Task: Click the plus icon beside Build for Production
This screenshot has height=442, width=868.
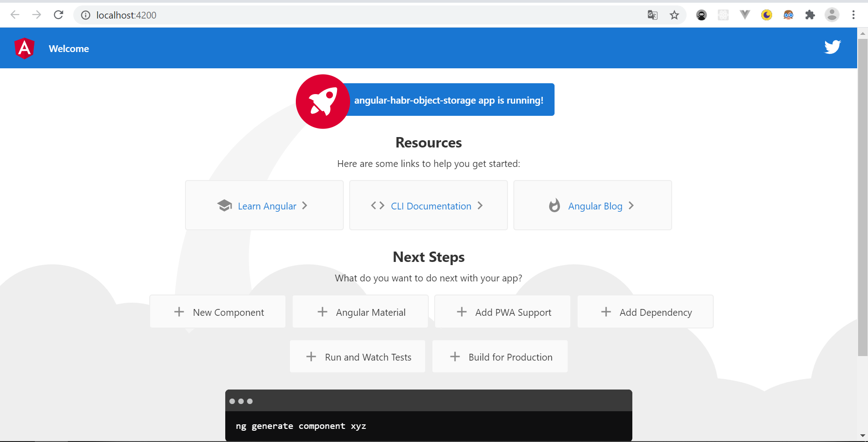Action: tap(455, 356)
